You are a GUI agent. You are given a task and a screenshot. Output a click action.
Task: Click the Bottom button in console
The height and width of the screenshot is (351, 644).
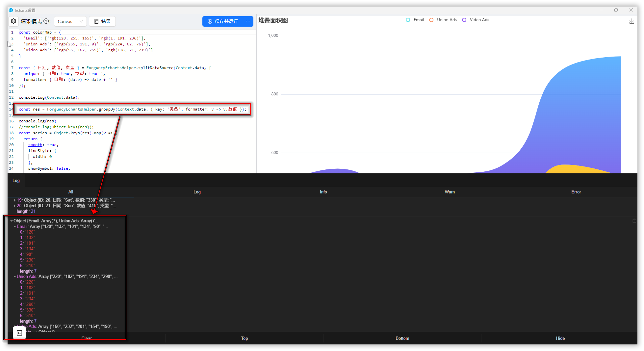[x=402, y=338]
